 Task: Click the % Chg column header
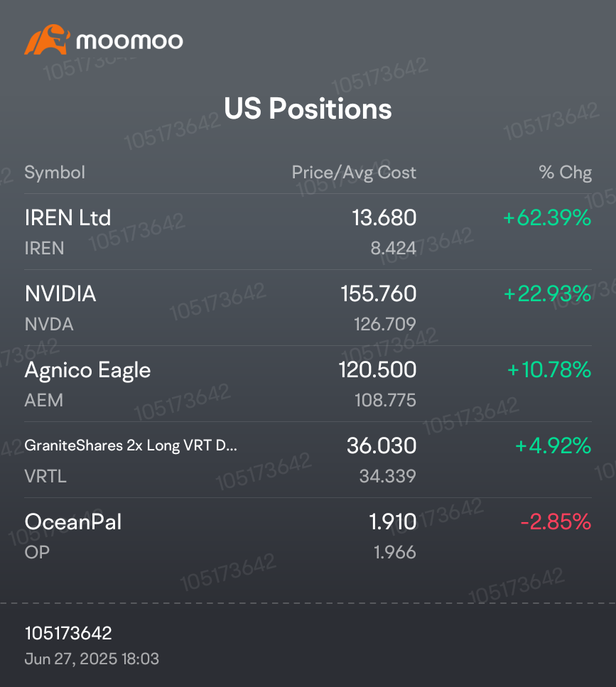tap(565, 172)
